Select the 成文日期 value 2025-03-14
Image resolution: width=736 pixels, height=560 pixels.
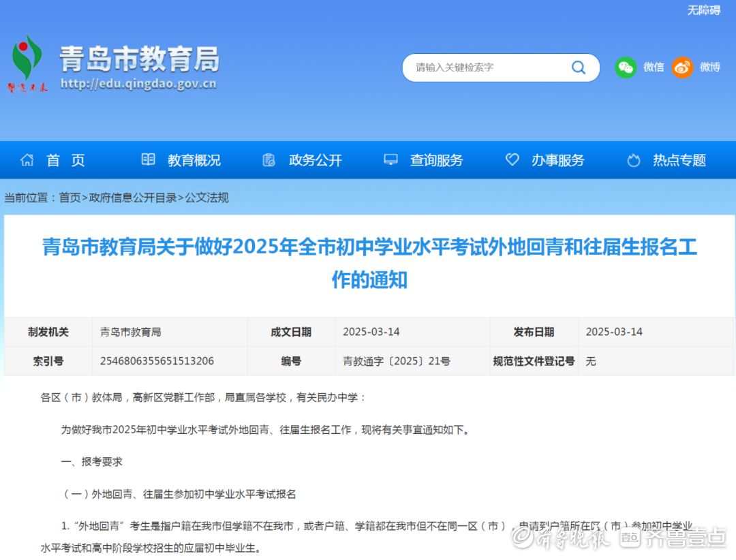coord(371,332)
